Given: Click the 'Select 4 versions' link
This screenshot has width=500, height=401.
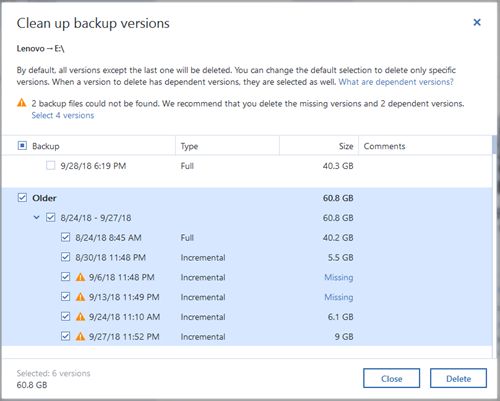Looking at the screenshot, I should (x=63, y=115).
